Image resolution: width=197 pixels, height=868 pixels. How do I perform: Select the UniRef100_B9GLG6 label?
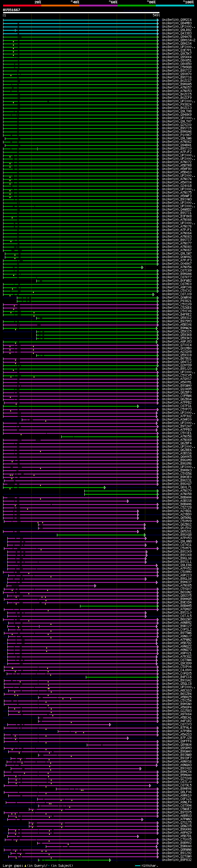click(177, 558)
